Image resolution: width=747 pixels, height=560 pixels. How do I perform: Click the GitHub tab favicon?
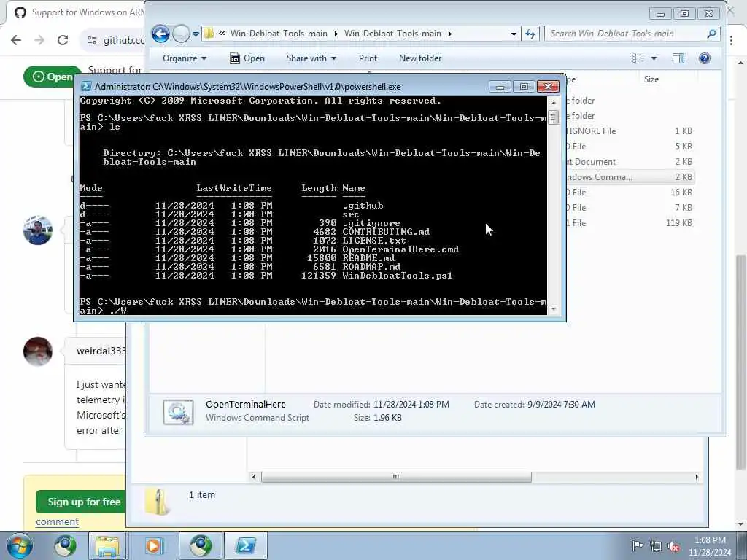20,12
